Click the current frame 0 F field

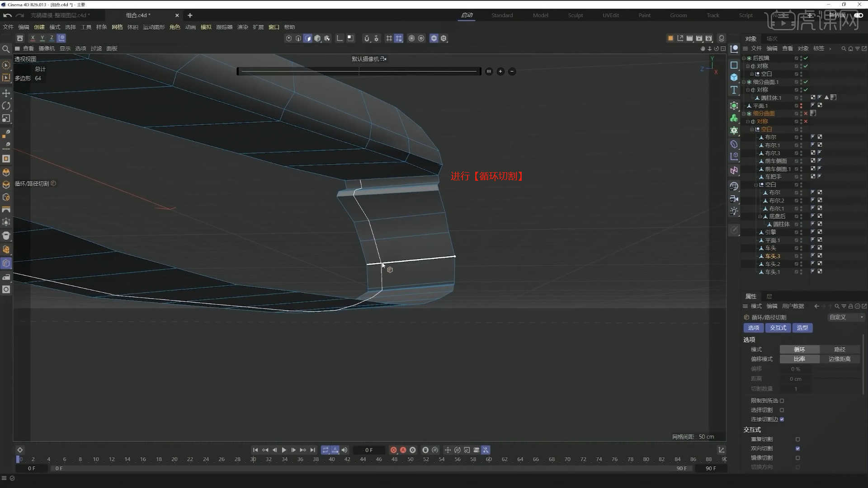point(369,450)
